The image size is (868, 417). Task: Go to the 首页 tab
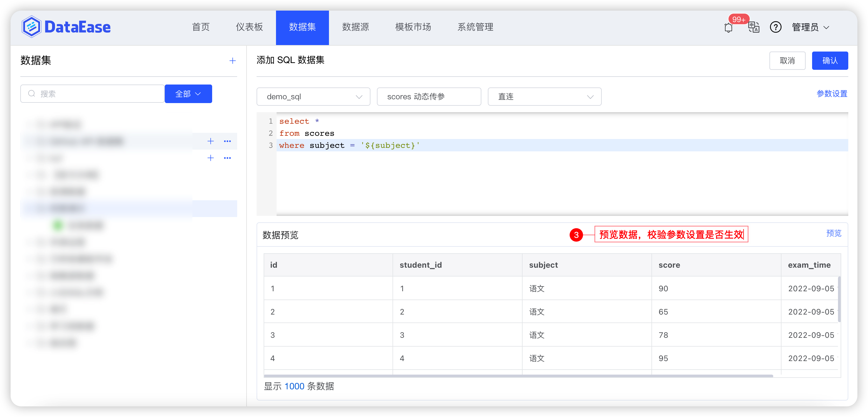click(201, 27)
